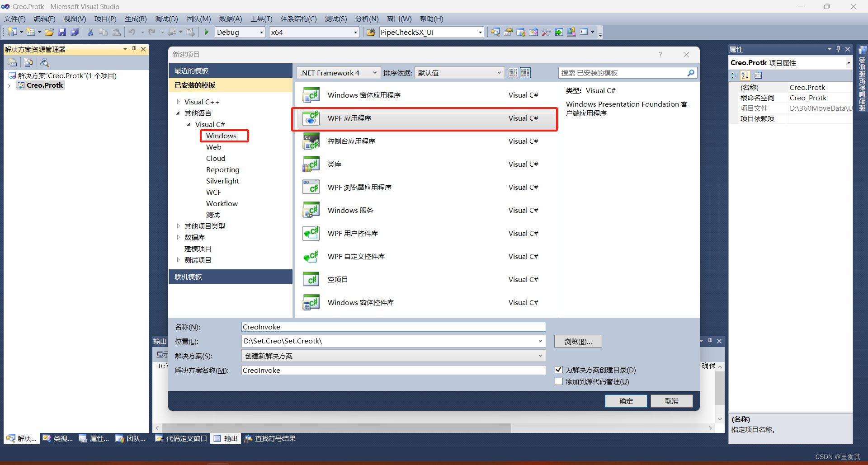Expand the Creo.Protk project node
The image size is (868, 465).
[9, 85]
